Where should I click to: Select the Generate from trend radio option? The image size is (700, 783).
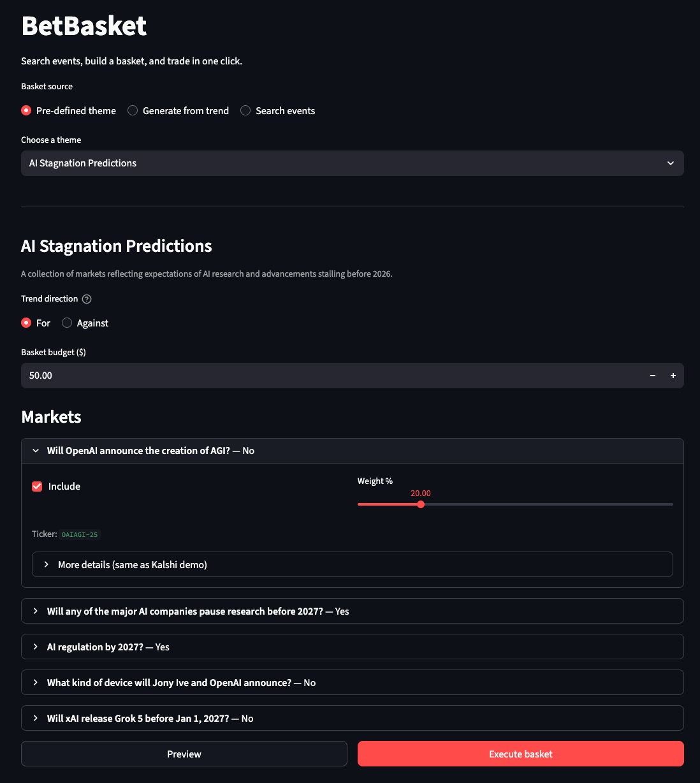pos(179,111)
